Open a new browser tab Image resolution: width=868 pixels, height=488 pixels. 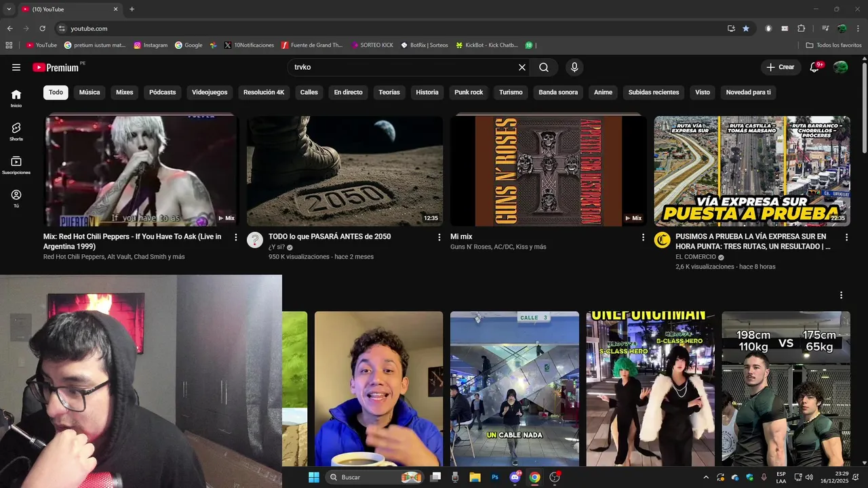click(x=132, y=9)
